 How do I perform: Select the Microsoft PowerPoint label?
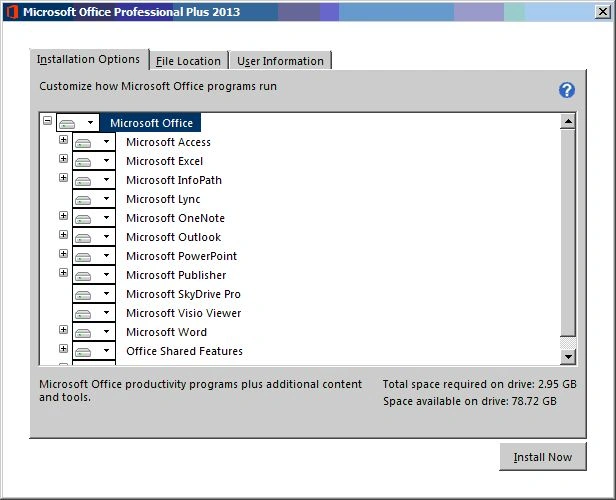(182, 256)
